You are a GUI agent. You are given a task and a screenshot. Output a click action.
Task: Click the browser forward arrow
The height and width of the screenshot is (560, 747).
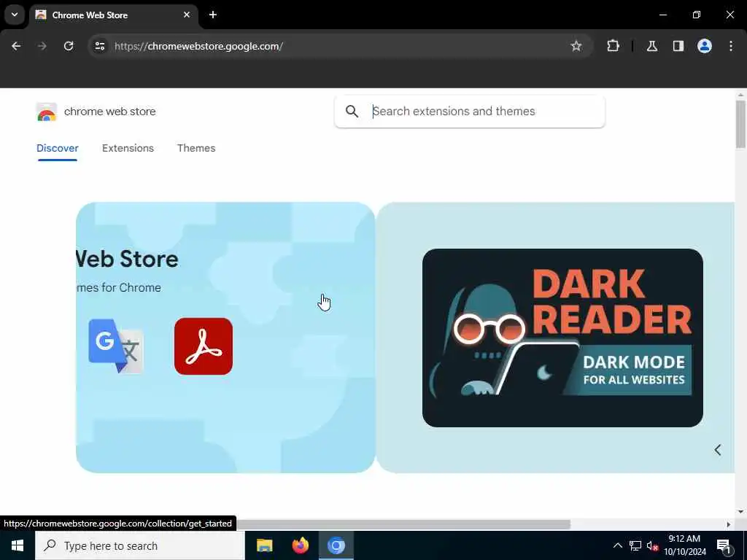pyautogui.click(x=42, y=46)
